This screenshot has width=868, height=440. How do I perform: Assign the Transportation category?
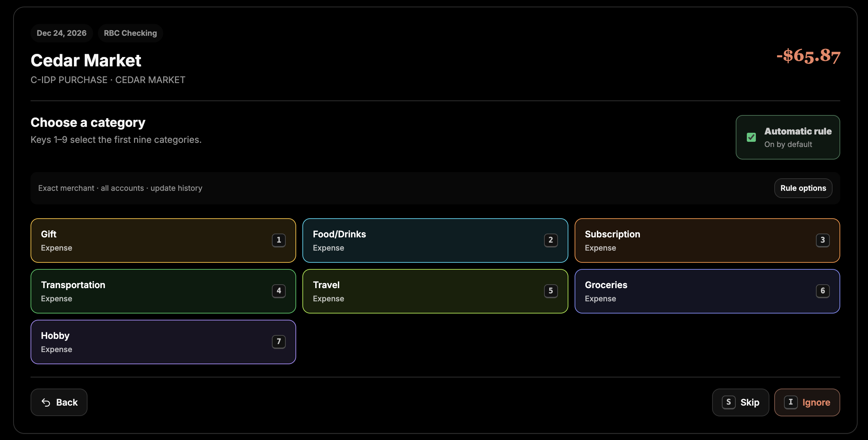(x=163, y=291)
